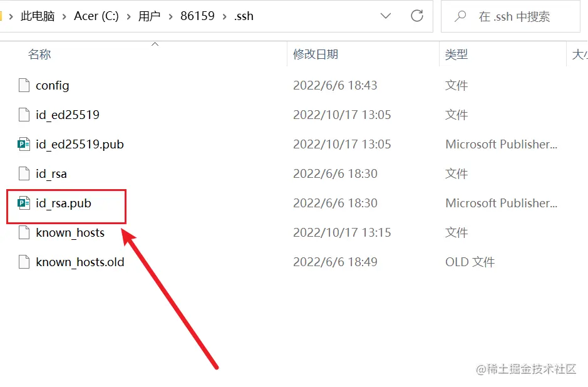
Task: Select the known_hosts file name
Action: (70, 232)
